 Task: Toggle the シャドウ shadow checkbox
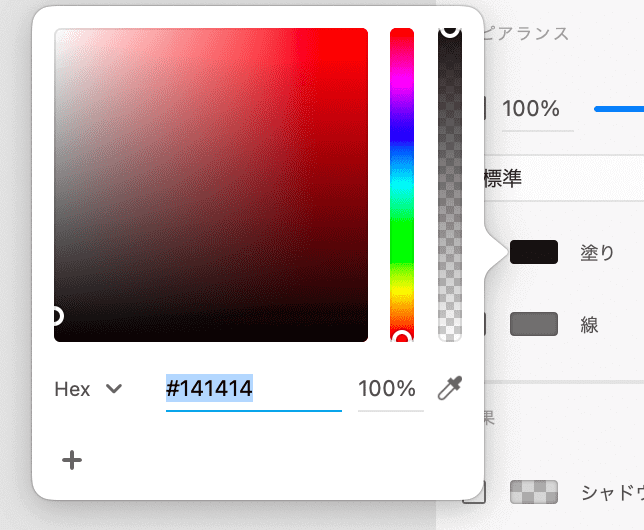tap(476, 492)
